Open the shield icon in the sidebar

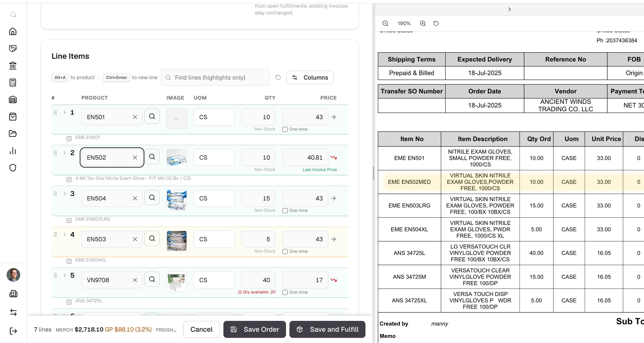pos(13,168)
